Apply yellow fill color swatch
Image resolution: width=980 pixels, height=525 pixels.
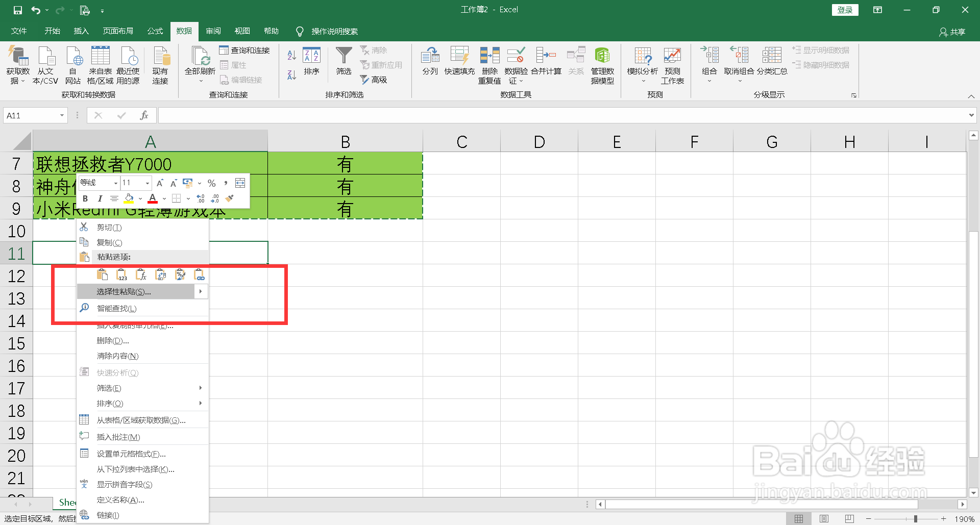coord(129,198)
